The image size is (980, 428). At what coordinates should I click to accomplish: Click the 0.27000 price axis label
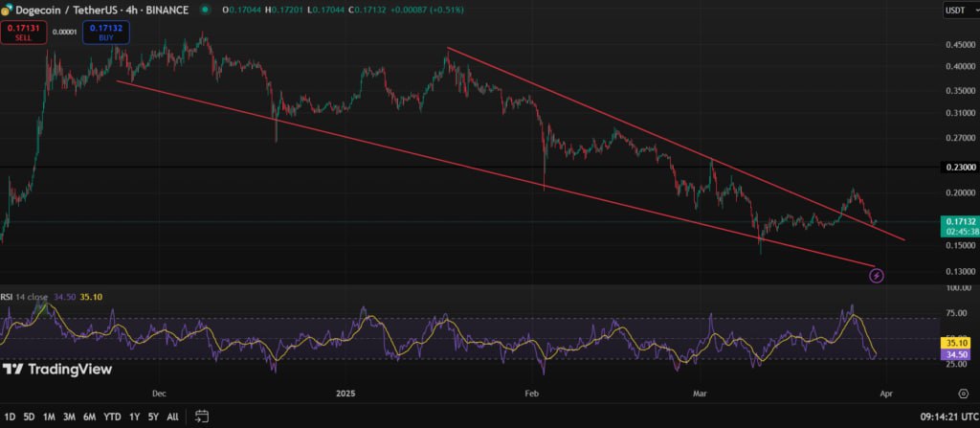coord(959,138)
